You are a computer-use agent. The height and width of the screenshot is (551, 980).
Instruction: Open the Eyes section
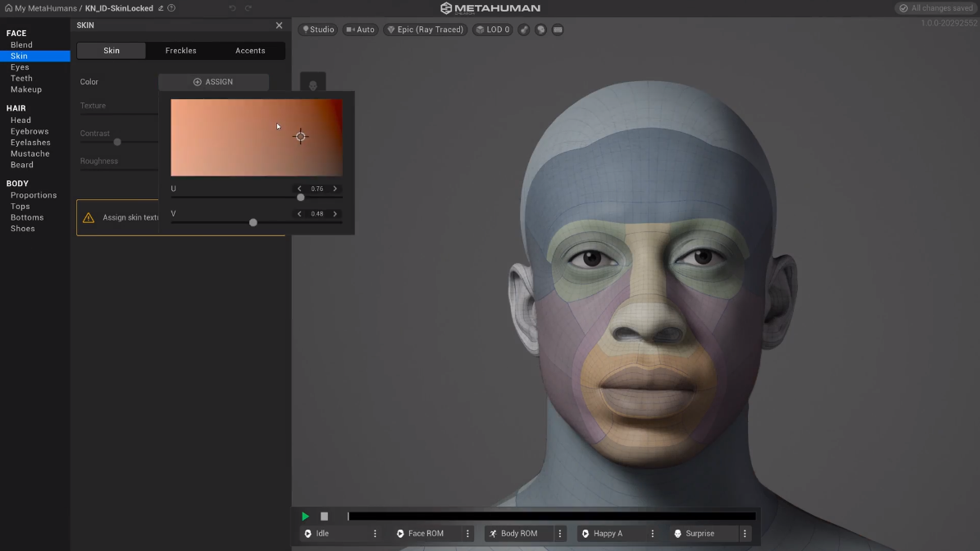coord(20,67)
